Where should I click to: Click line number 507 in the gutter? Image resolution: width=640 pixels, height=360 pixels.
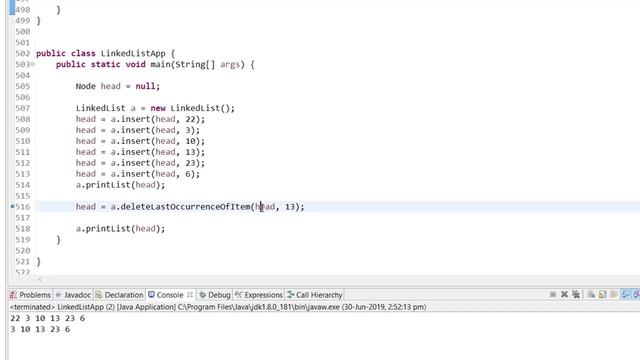[22, 108]
